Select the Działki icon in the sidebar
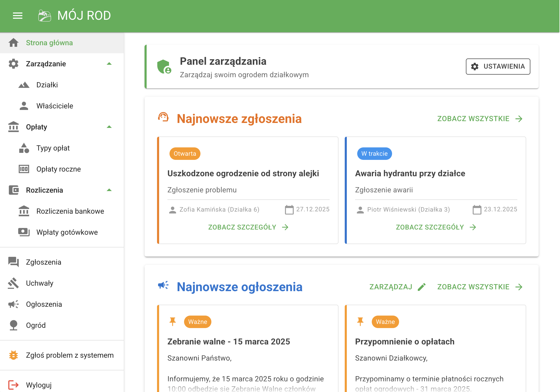The width and height of the screenshot is (560, 392). tap(24, 85)
